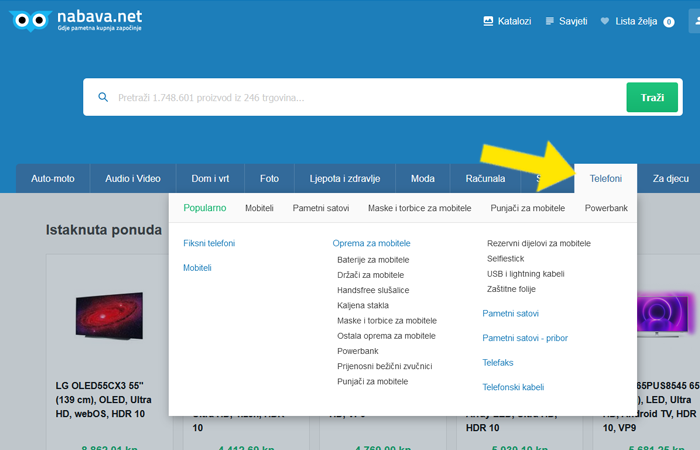Open Ostala oprema za mobitele
Image resolution: width=700 pixels, height=450 pixels.
point(386,336)
